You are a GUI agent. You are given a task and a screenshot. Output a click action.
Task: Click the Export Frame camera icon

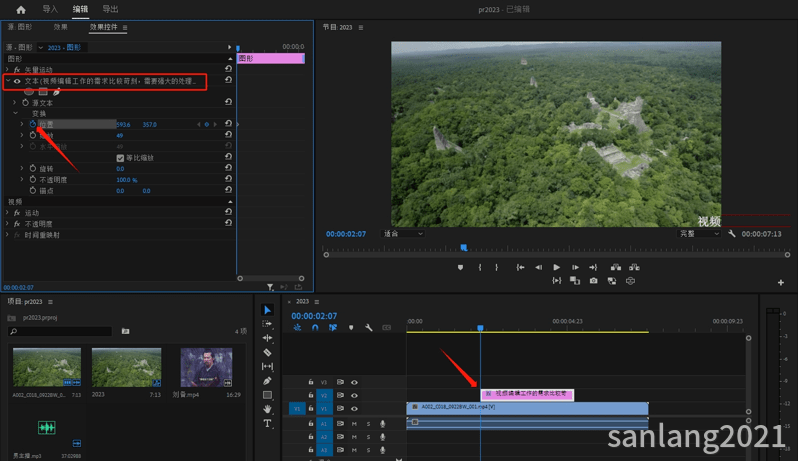(593, 281)
